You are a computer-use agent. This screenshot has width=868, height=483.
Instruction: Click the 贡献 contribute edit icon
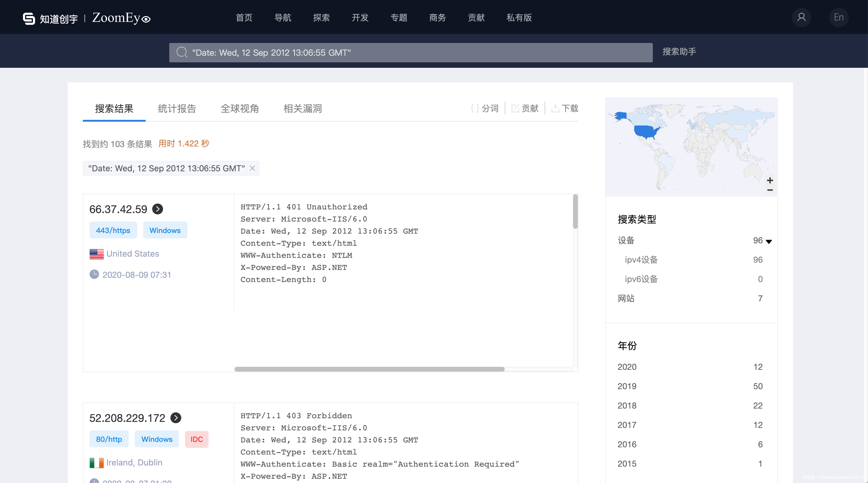(515, 108)
